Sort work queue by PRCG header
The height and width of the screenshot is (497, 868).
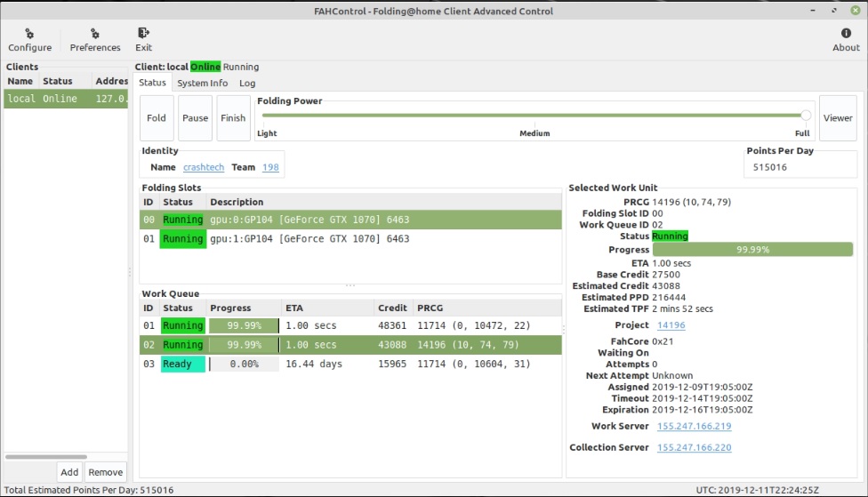[487, 308]
